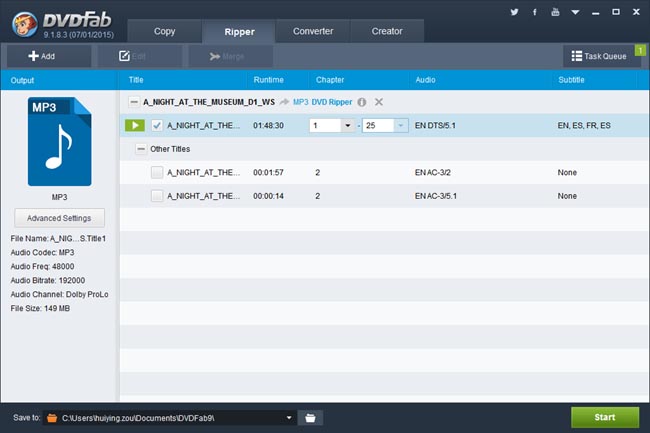Click the Add button
Screen dimensions: 650x433
tap(49, 56)
